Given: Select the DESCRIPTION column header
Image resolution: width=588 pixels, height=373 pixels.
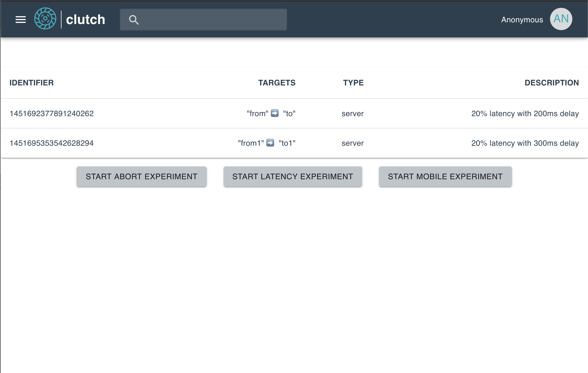Looking at the screenshot, I should pyautogui.click(x=551, y=83).
